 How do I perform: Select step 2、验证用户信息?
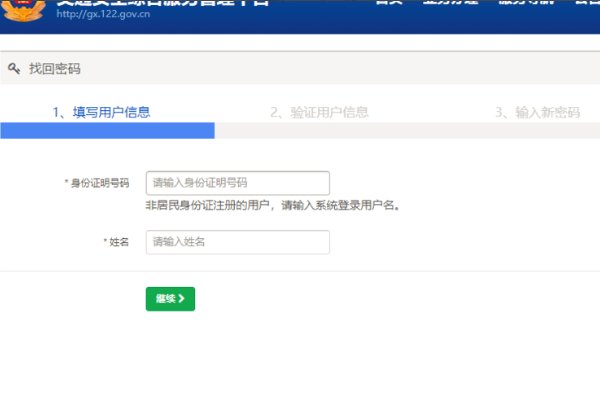[x=319, y=112]
